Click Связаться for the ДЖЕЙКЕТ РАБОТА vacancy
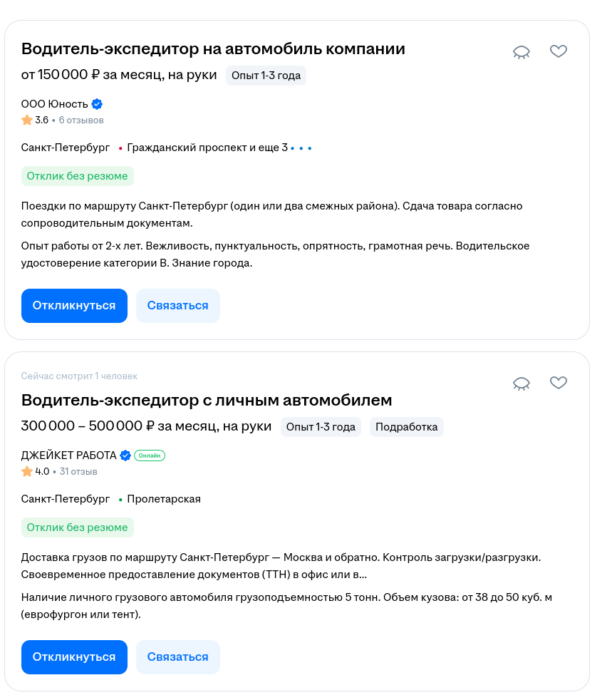 177,657
